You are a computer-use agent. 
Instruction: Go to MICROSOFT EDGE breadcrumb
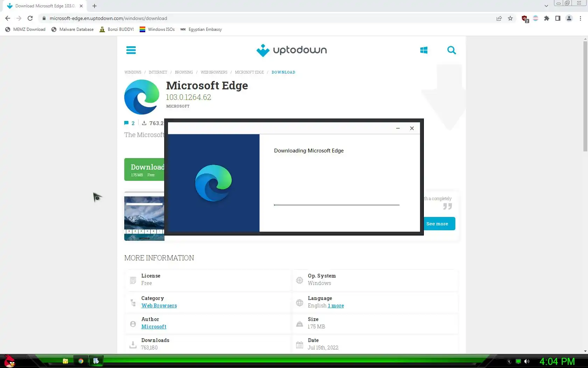(249, 72)
